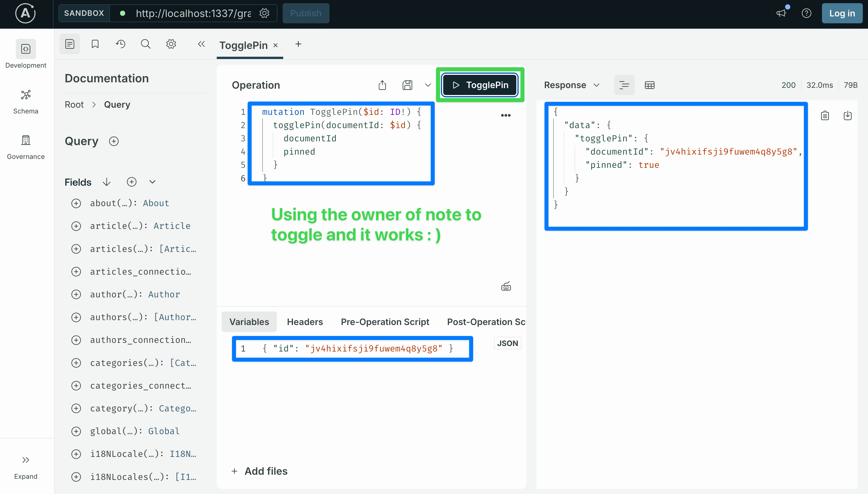Image resolution: width=868 pixels, height=494 pixels.
Task: Switch response to JSON tree view
Action: tap(624, 85)
